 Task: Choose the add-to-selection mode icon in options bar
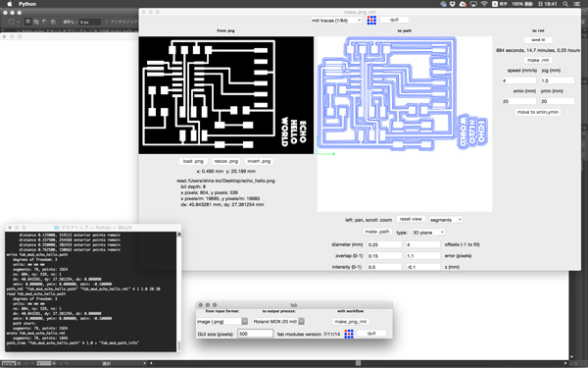point(36,22)
